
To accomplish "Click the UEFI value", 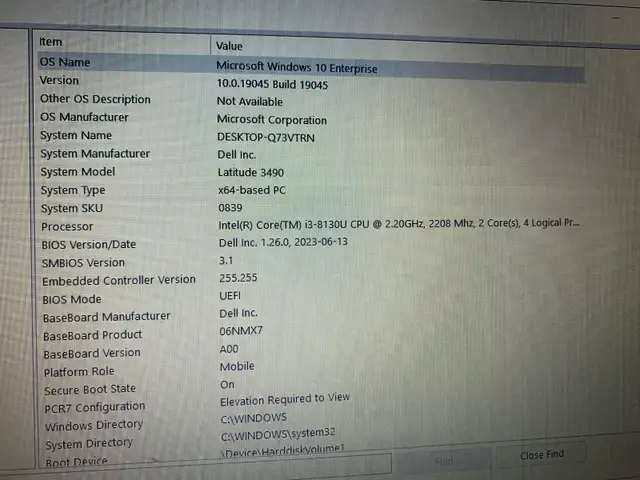I will (x=230, y=296).
